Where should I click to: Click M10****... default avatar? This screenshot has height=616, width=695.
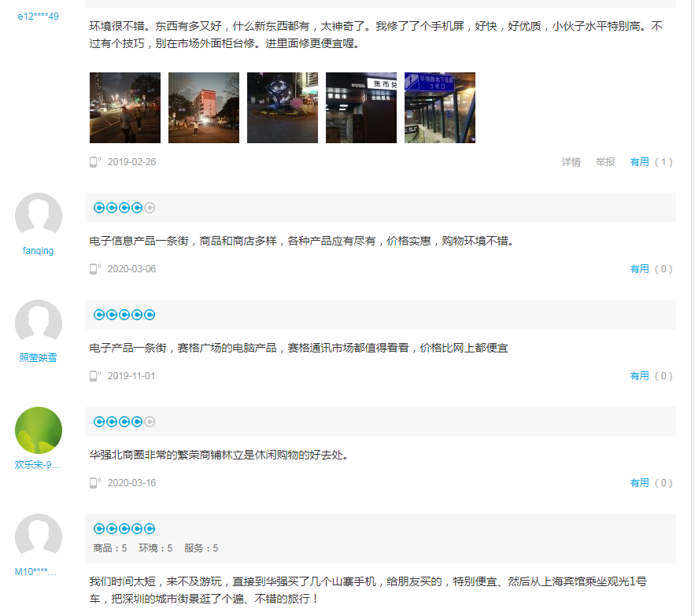point(39,537)
